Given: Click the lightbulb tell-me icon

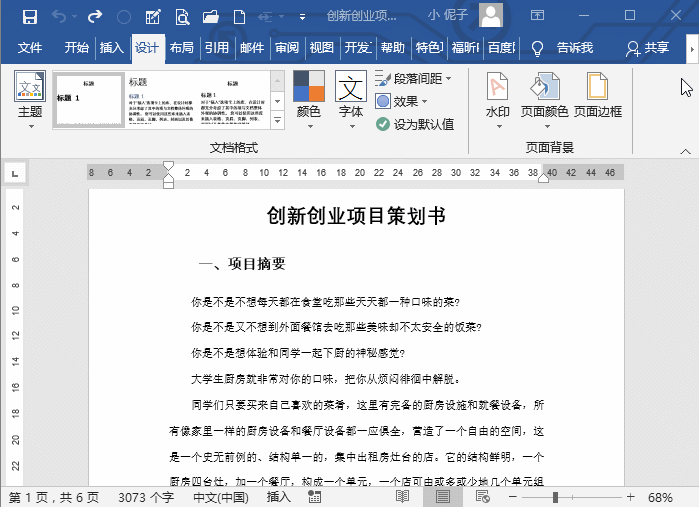Looking at the screenshot, I should tap(537, 48).
